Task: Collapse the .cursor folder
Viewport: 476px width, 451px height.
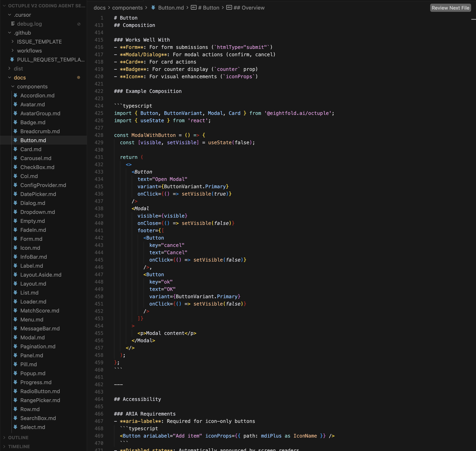Action: [10, 15]
